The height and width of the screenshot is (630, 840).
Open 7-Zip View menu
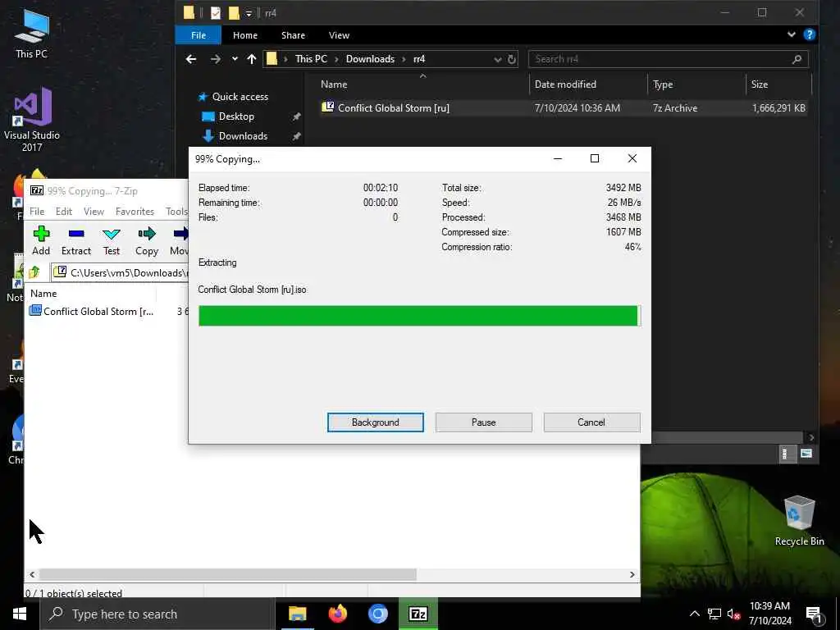(x=94, y=212)
